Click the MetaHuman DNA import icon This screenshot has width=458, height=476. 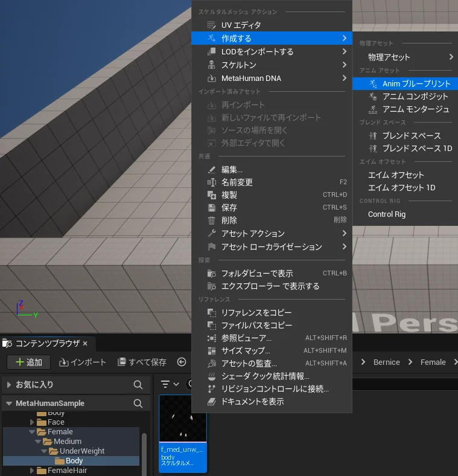(211, 79)
